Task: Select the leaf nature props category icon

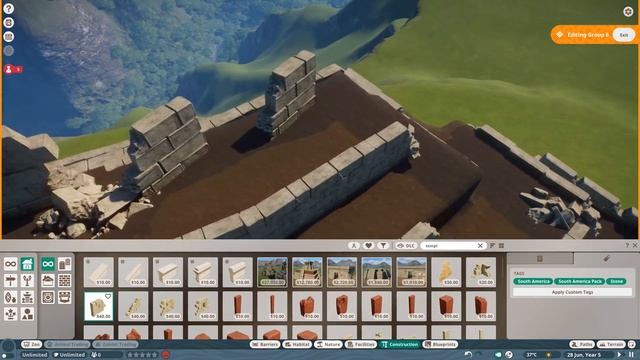Action: coord(11,298)
